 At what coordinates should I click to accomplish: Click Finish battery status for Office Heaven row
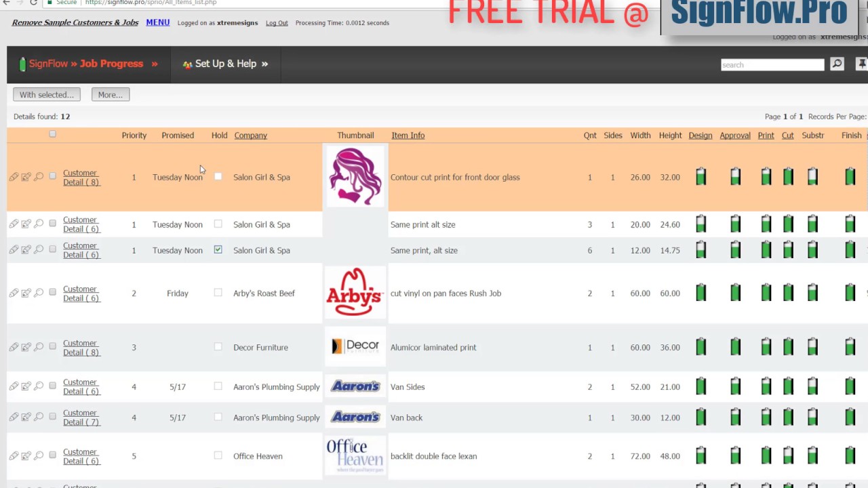(x=850, y=455)
